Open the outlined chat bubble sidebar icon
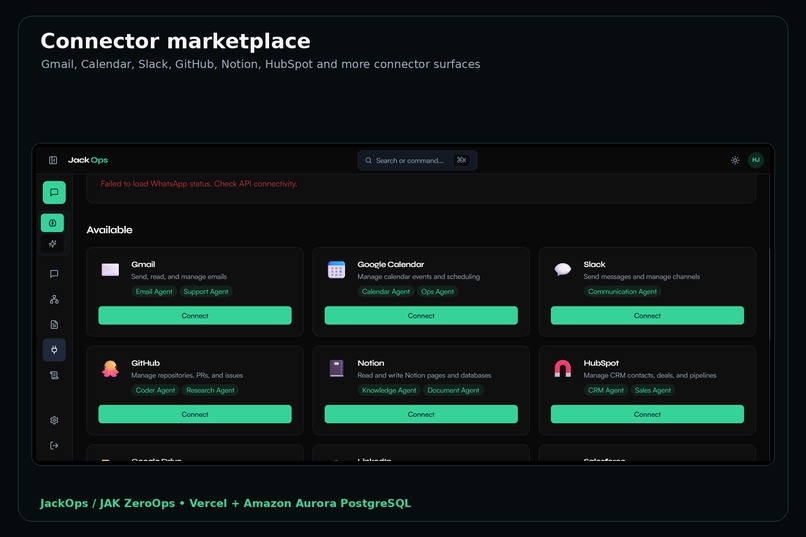This screenshot has width=806, height=537. click(54, 273)
